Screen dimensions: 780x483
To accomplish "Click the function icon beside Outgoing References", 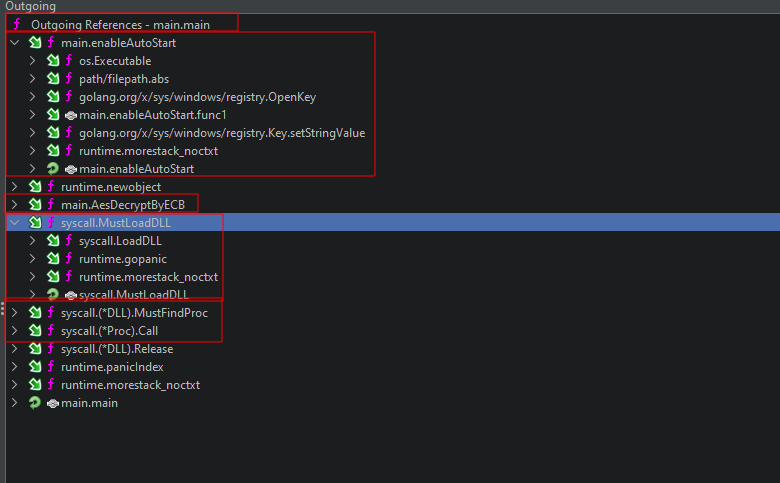I will click(x=17, y=24).
